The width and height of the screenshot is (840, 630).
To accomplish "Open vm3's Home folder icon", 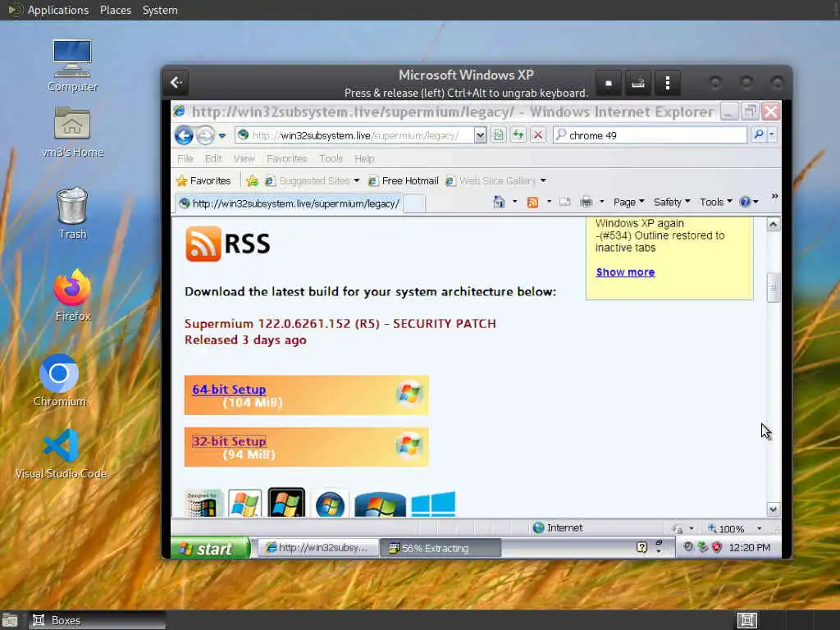I will point(72,131).
